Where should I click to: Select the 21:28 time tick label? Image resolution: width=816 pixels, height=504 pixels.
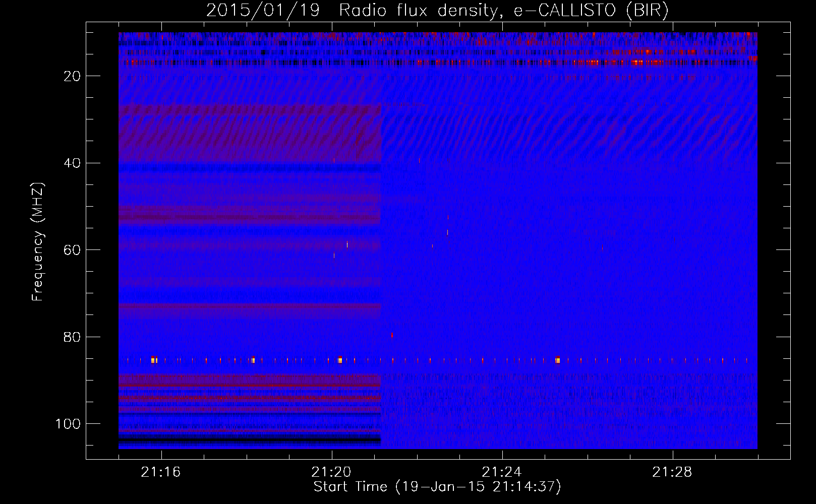tap(672, 472)
